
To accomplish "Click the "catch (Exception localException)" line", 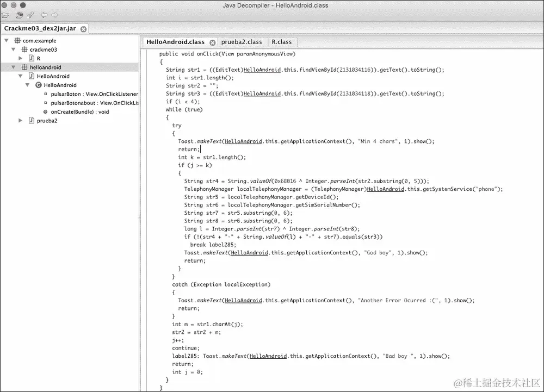I will pyautogui.click(x=221, y=284).
